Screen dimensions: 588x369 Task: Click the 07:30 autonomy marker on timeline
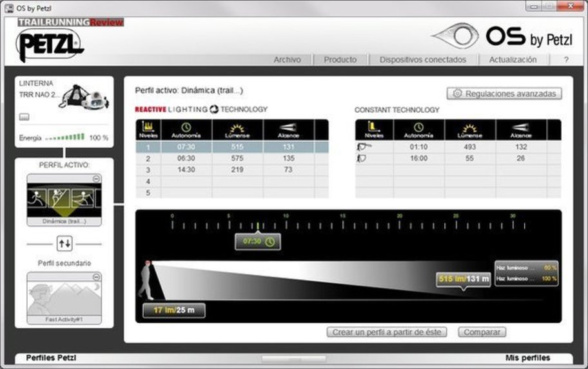(258, 242)
